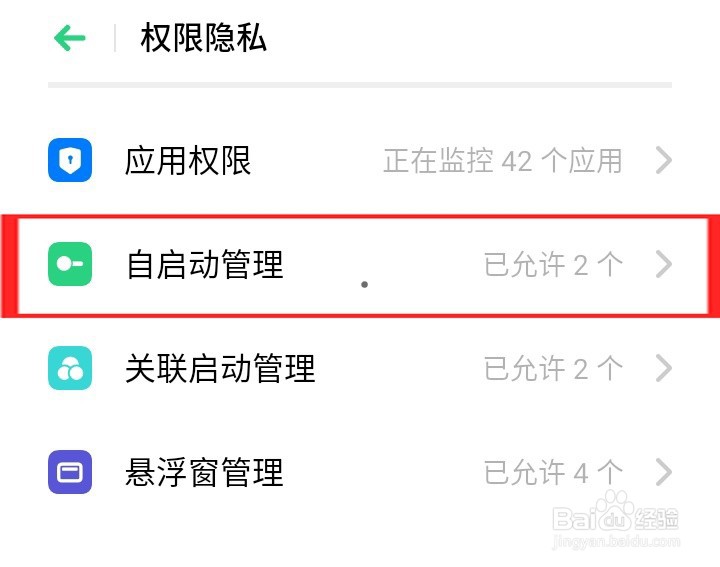720x567 pixels.
Task: Tap 已允许 4 个 for floating windows
Action: click(553, 472)
